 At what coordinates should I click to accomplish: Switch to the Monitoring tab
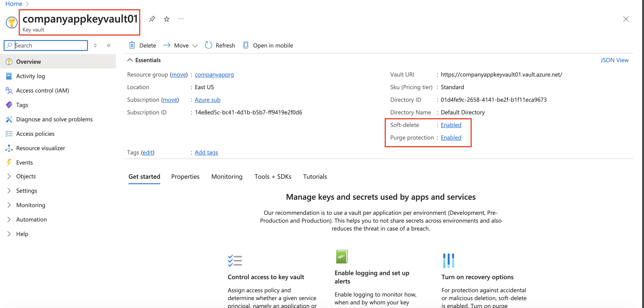click(x=227, y=177)
